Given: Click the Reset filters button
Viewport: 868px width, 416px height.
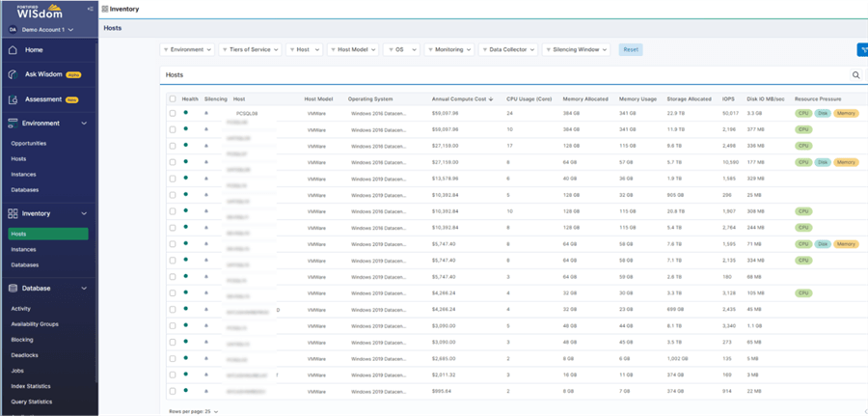Looking at the screenshot, I should (x=631, y=49).
